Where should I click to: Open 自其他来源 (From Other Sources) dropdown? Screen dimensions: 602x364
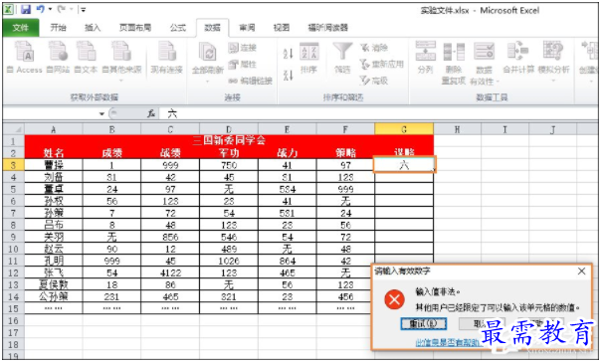point(121,62)
